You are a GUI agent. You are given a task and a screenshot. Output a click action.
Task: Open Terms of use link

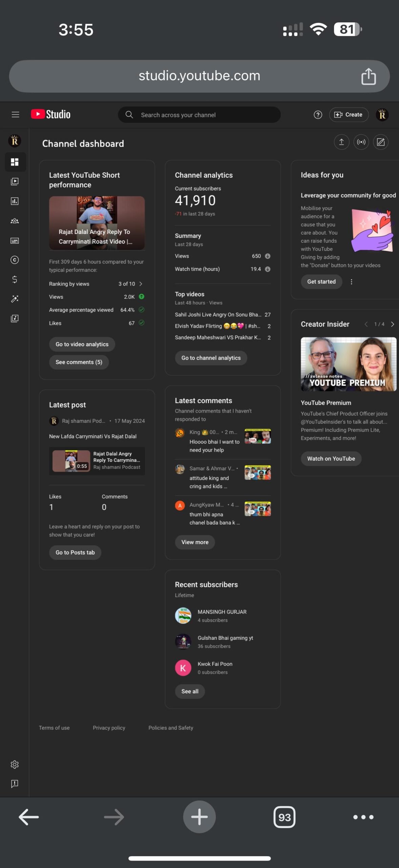click(54, 728)
